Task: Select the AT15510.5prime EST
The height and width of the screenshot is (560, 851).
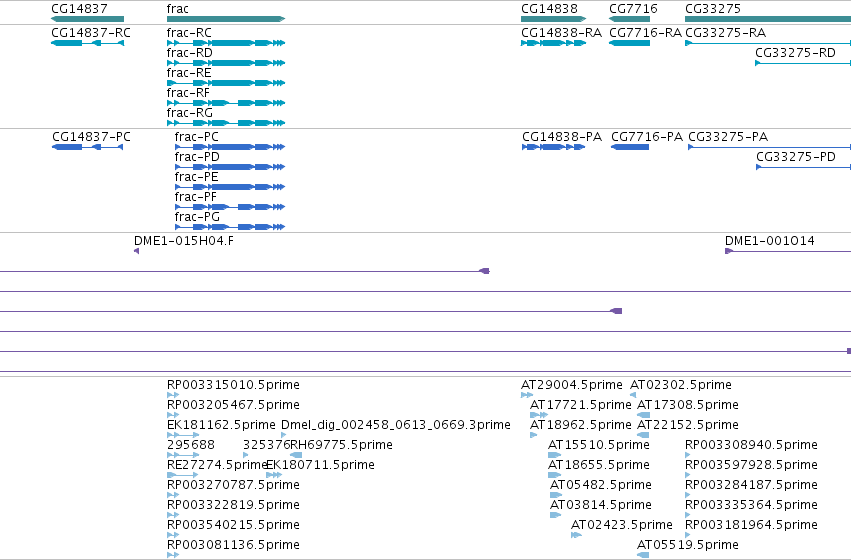Action: pyautogui.click(x=555, y=455)
